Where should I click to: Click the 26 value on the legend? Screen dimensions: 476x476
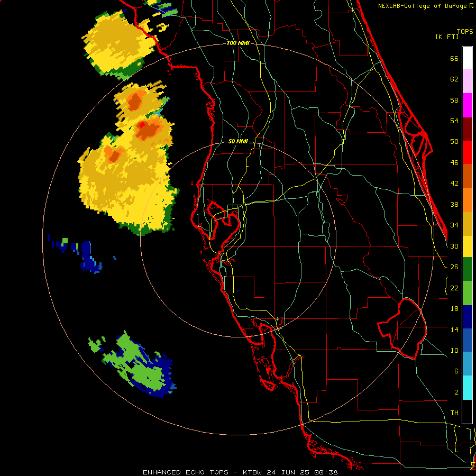click(x=454, y=267)
